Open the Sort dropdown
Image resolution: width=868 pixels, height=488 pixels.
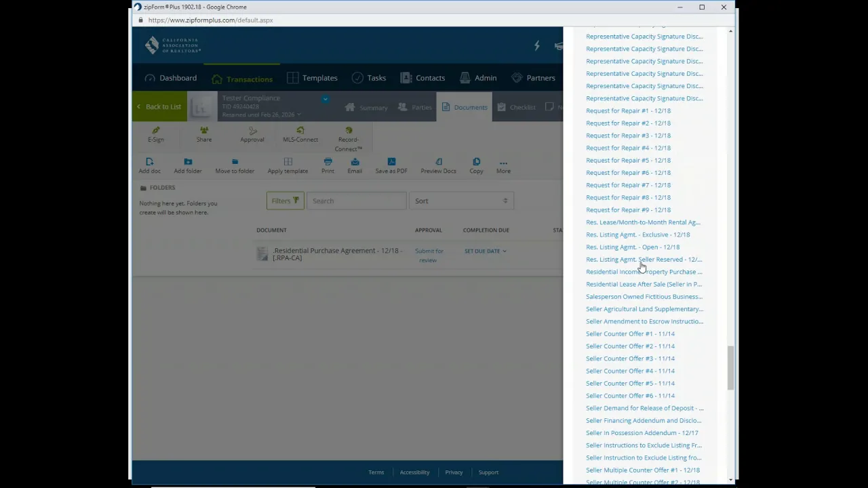click(461, 201)
